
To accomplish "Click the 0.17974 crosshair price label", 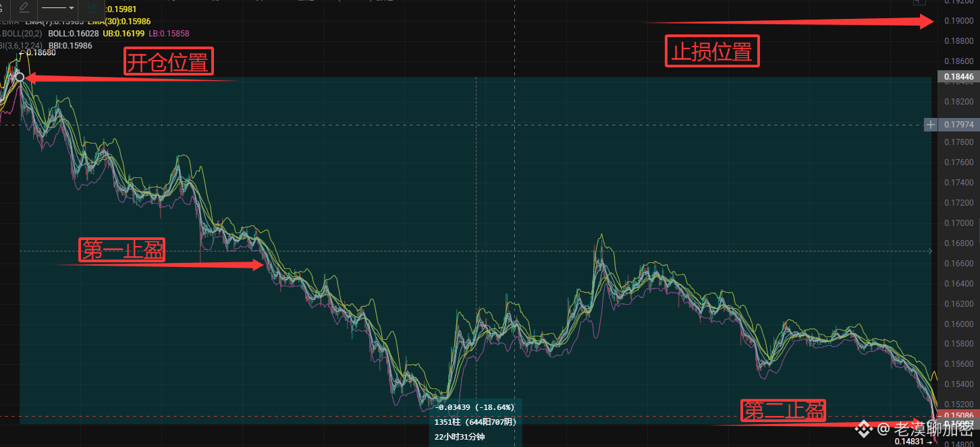I will pos(958,124).
